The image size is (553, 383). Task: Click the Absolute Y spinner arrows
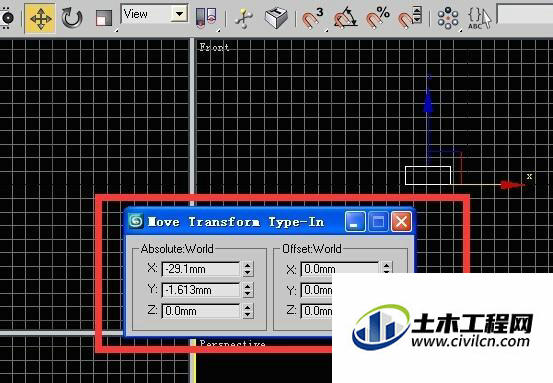(x=248, y=290)
